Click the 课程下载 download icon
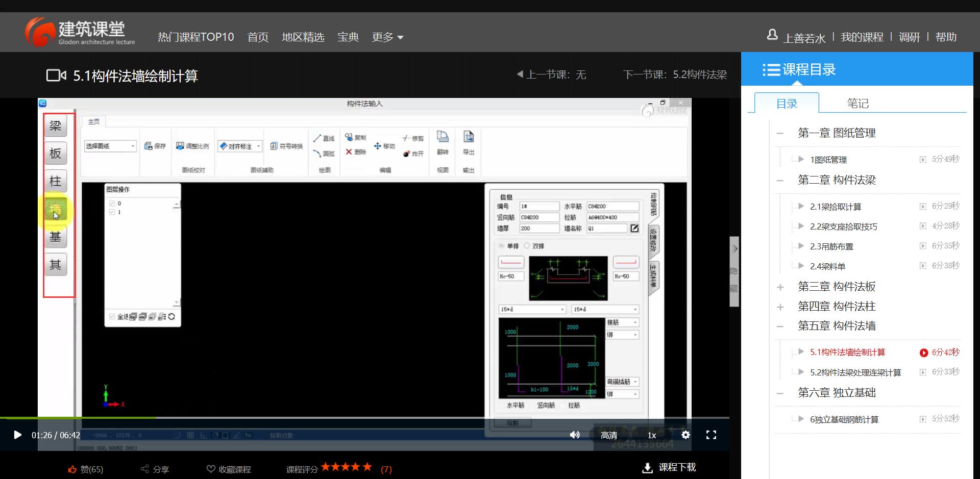The height and width of the screenshot is (479, 980). pyautogui.click(x=647, y=468)
